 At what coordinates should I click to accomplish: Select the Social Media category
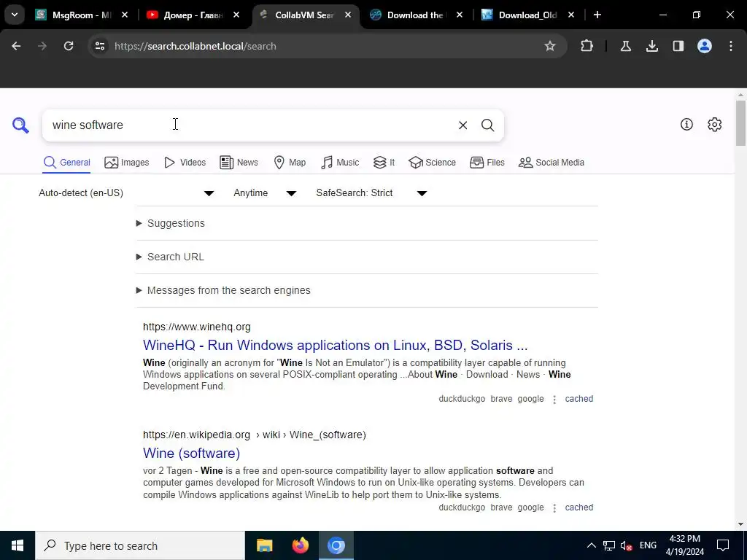point(551,163)
